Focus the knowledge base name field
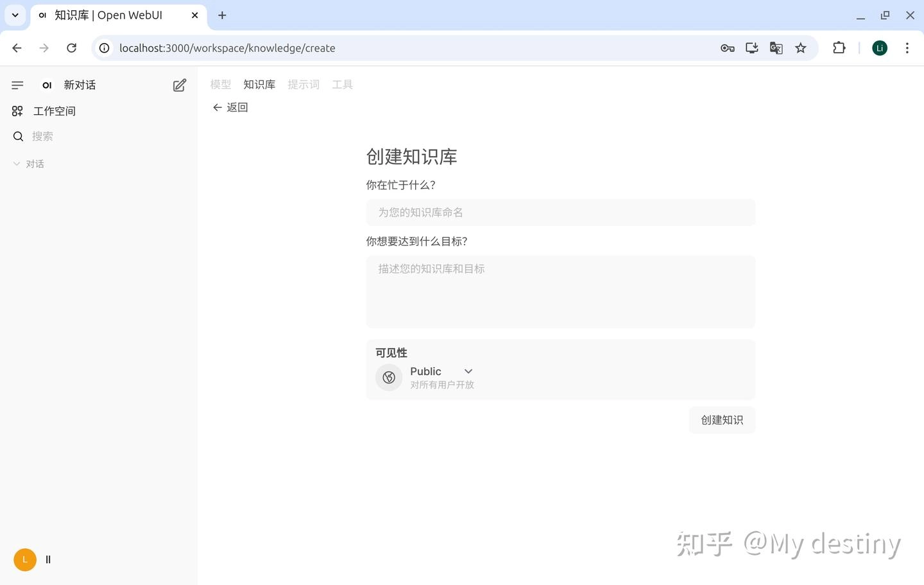The image size is (924, 585). click(560, 213)
